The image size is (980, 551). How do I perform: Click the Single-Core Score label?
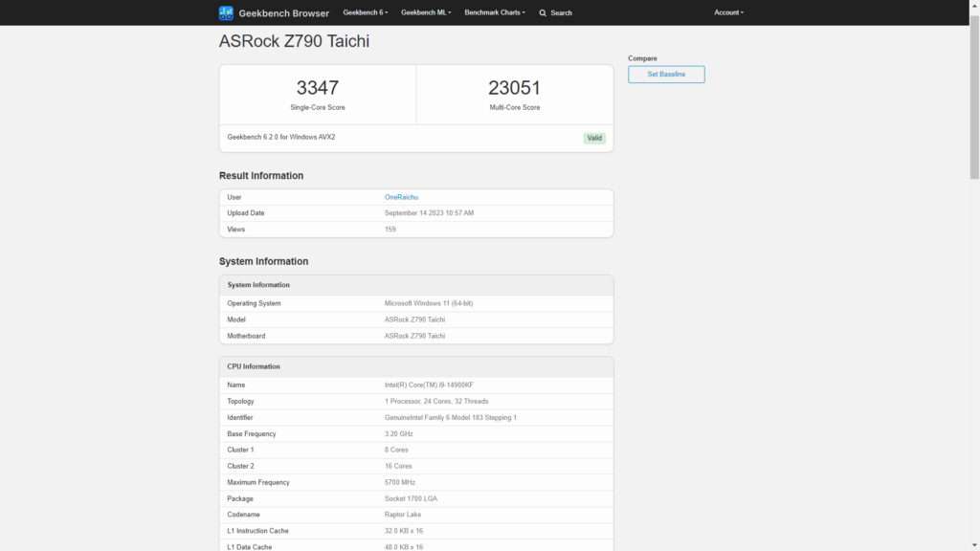click(318, 107)
